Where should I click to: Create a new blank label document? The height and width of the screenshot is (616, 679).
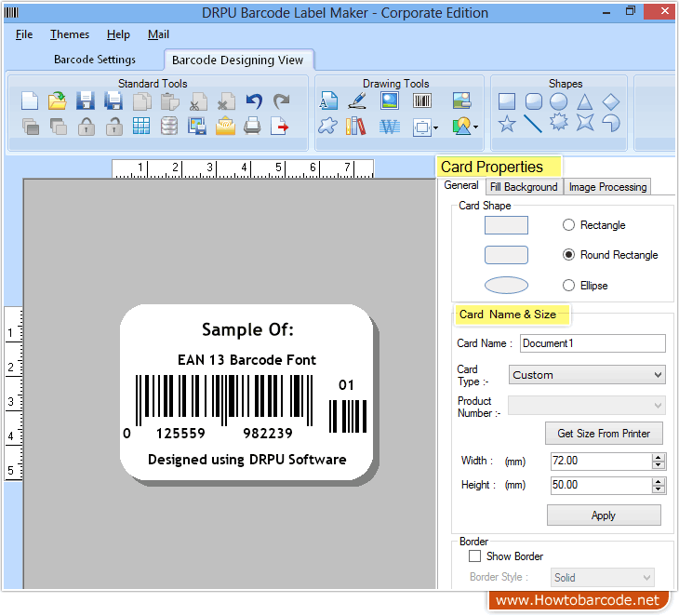[30, 101]
